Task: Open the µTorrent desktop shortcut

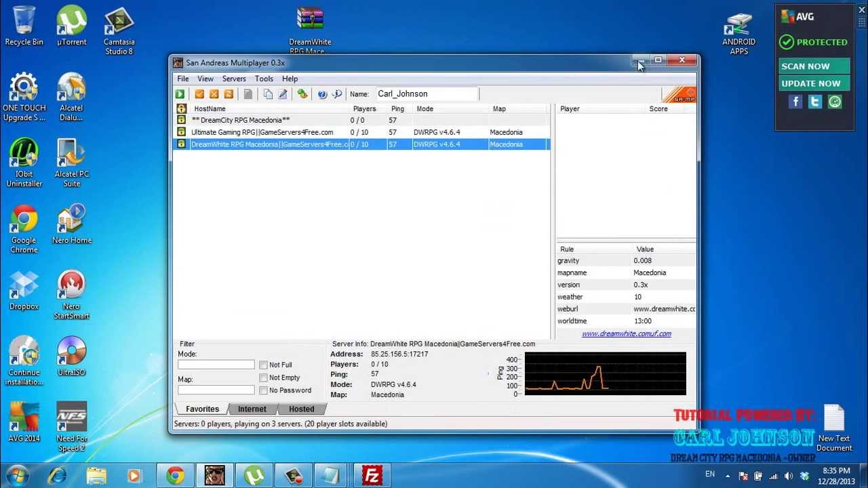Action: (x=71, y=26)
